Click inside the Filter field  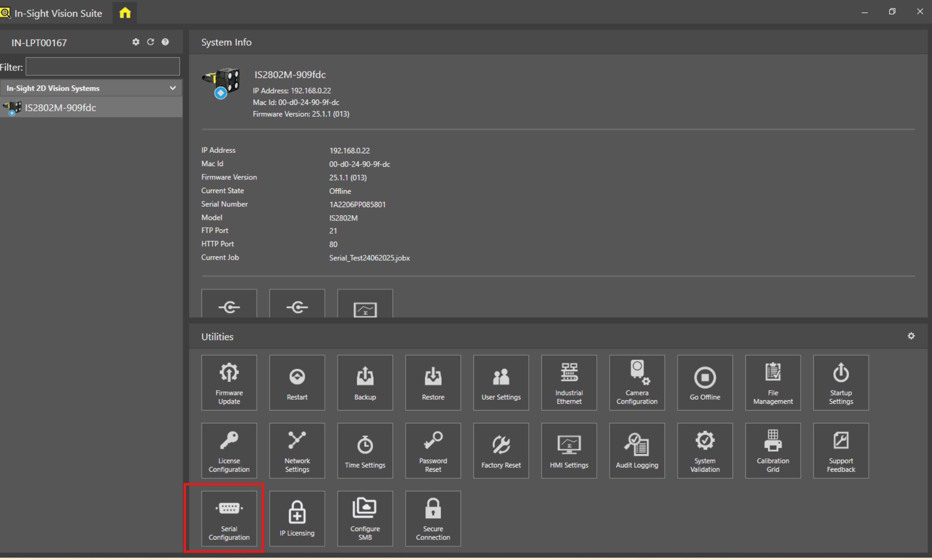pos(102,67)
